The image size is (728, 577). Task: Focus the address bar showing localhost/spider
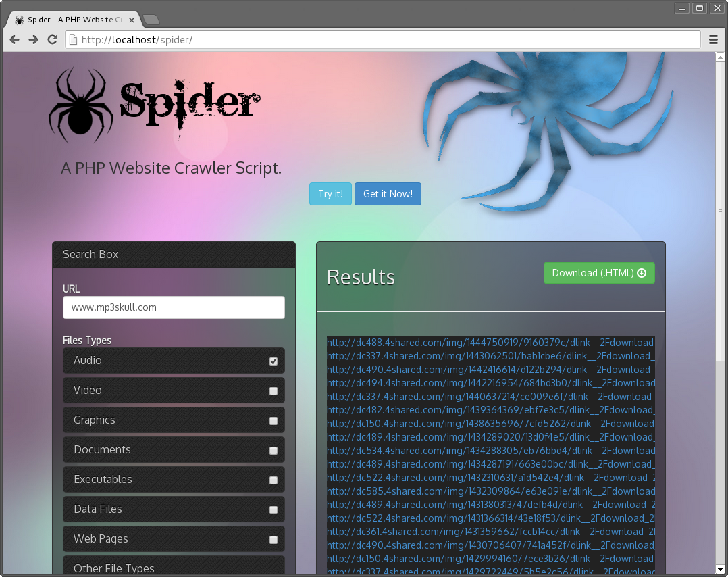(383, 40)
